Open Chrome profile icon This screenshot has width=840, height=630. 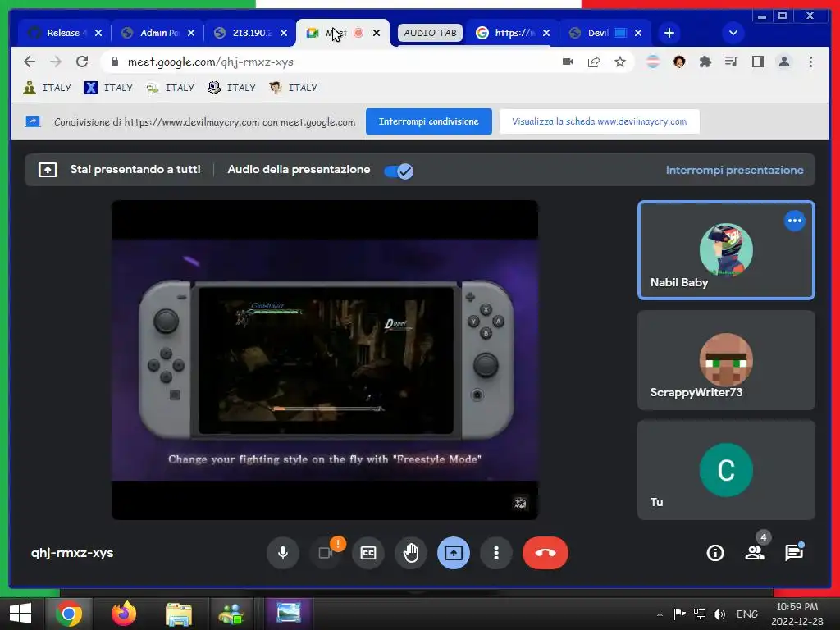(783, 62)
